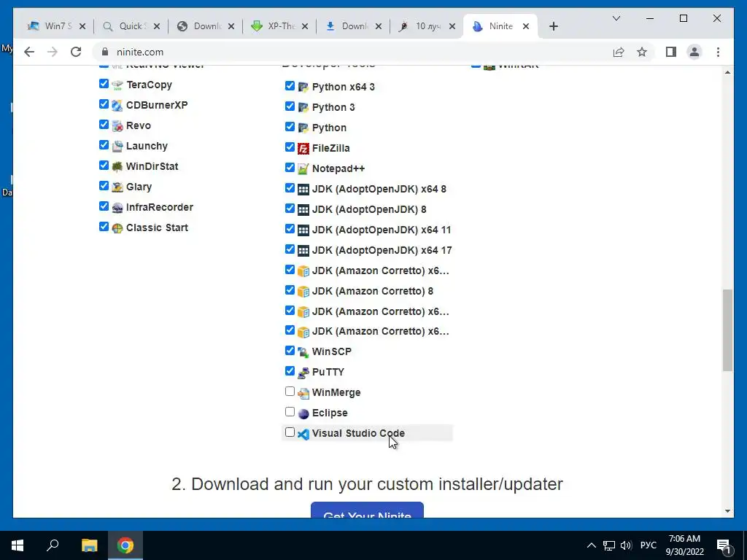Open Windows taskbar search

(x=53, y=545)
